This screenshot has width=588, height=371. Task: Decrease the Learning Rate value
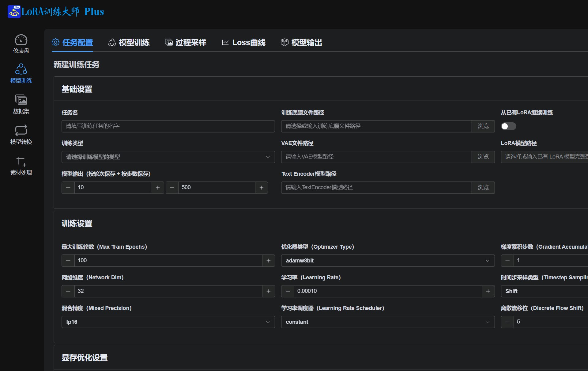point(288,291)
